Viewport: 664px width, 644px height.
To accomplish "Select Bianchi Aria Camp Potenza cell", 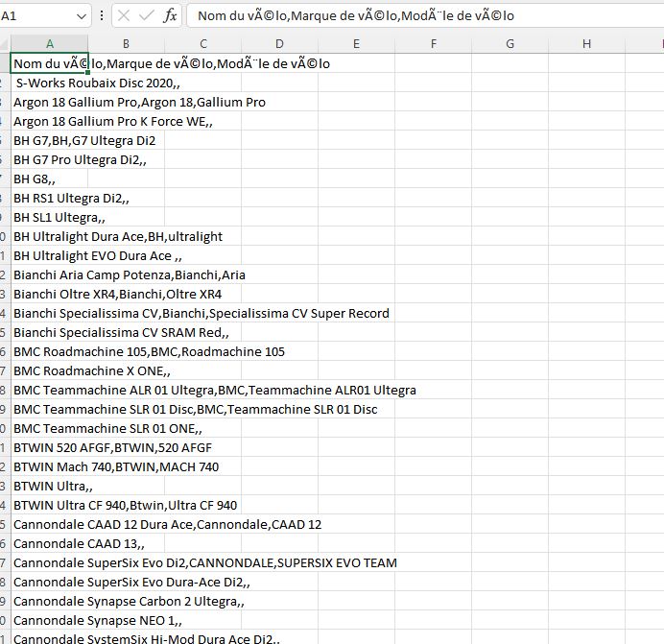I will (50, 274).
